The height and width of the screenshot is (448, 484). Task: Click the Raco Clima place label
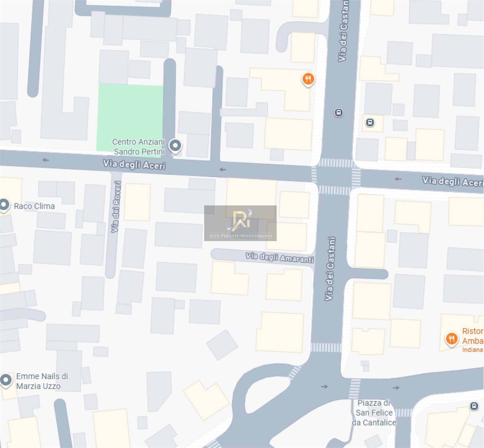34,206
